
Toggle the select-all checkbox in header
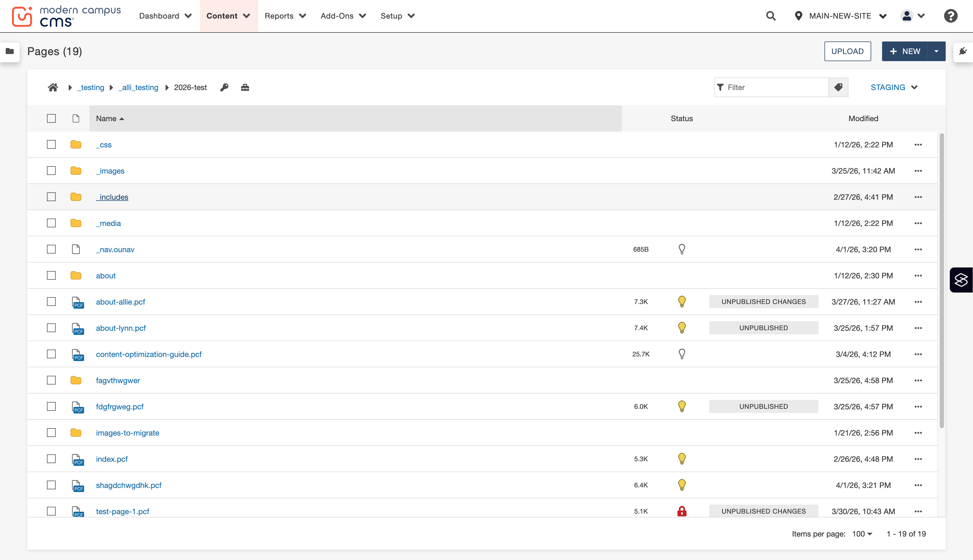(51, 118)
